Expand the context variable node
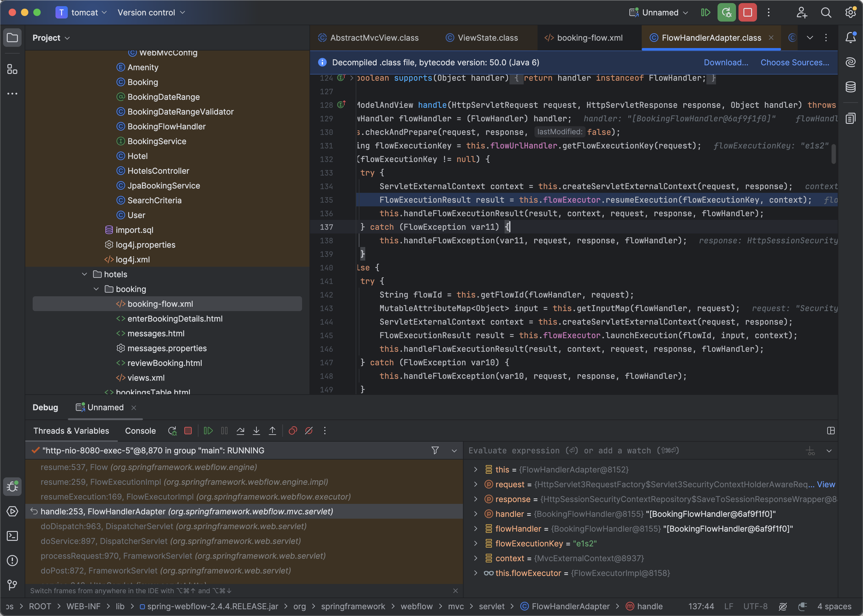This screenshot has width=863, height=616. tap(476, 558)
